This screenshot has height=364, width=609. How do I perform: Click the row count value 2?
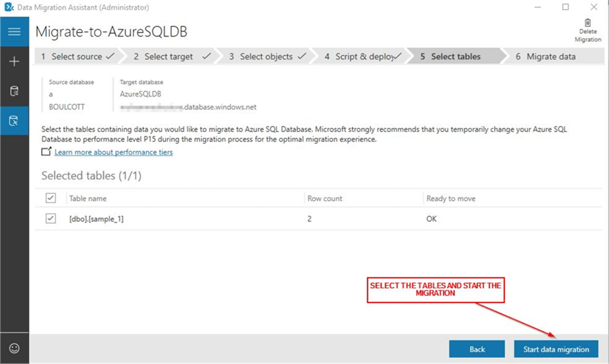tap(309, 219)
